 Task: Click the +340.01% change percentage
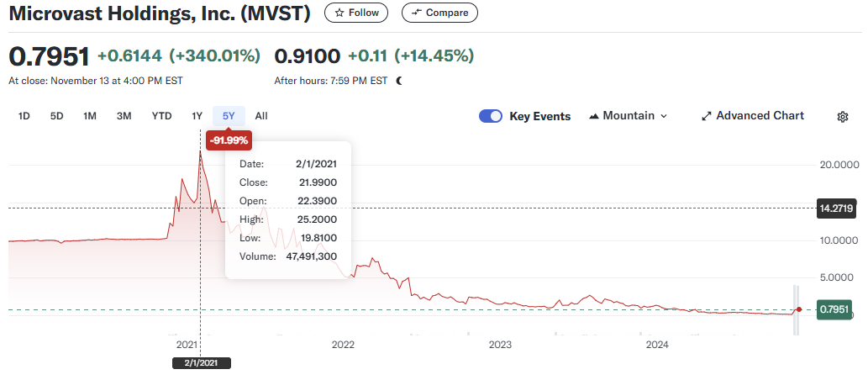coord(215,56)
